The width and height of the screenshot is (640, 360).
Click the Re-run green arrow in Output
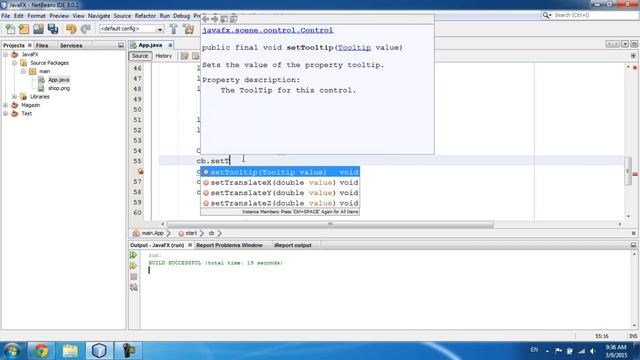133,255
